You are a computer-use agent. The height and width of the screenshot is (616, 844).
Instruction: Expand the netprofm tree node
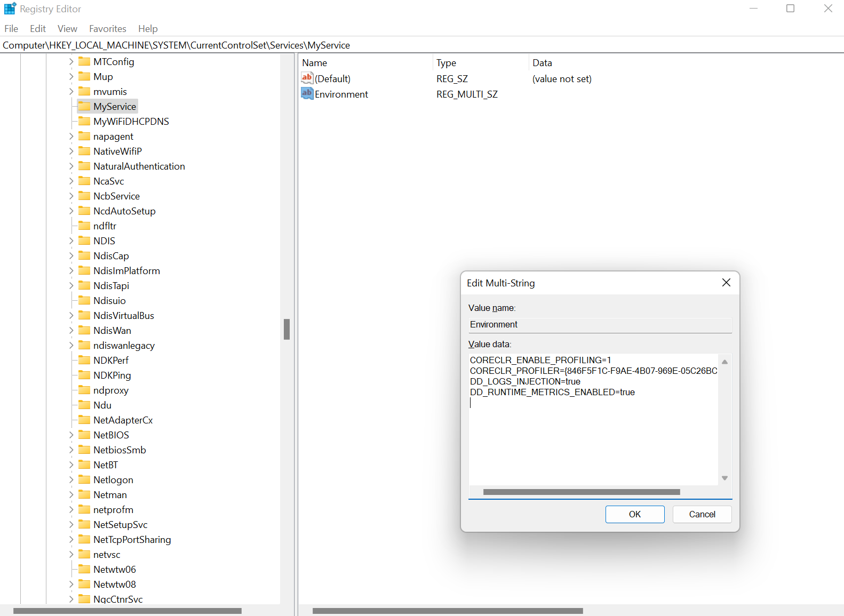pyautogui.click(x=71, y=509)
